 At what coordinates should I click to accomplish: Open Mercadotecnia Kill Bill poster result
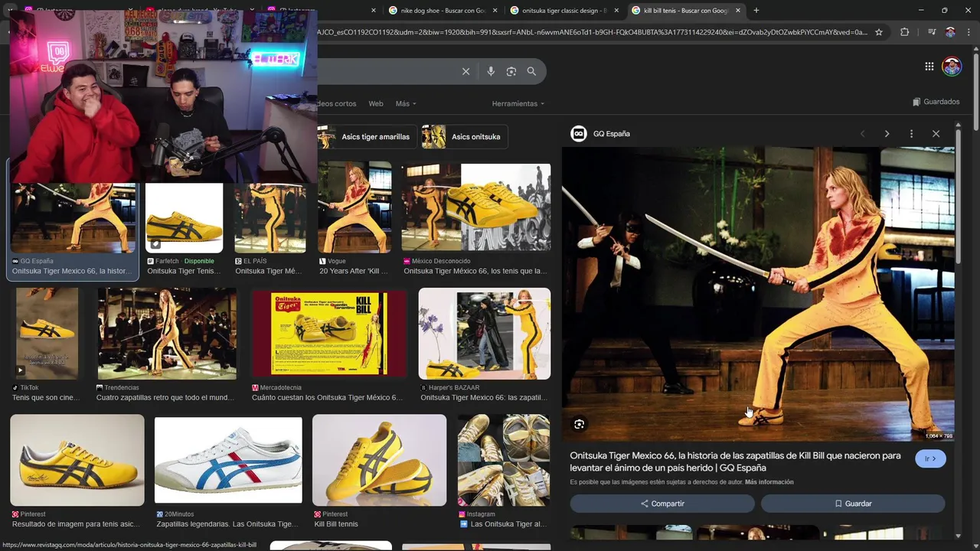[329, 334]
